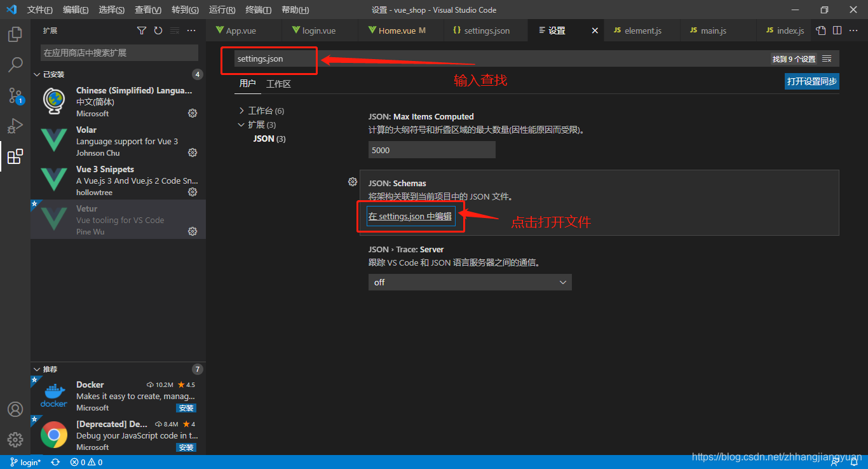868x469 pixels.
Task: Open the Run and Debug view
Action: (x=15, y=125)
